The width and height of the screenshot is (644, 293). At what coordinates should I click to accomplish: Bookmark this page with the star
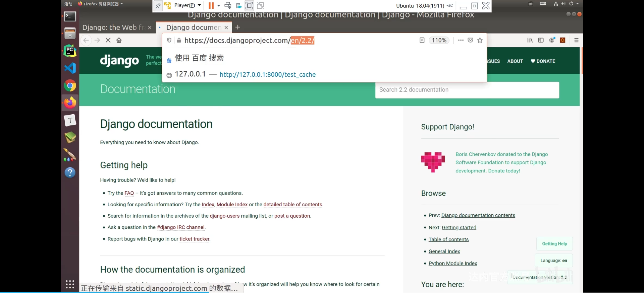(x=480, y=40)
